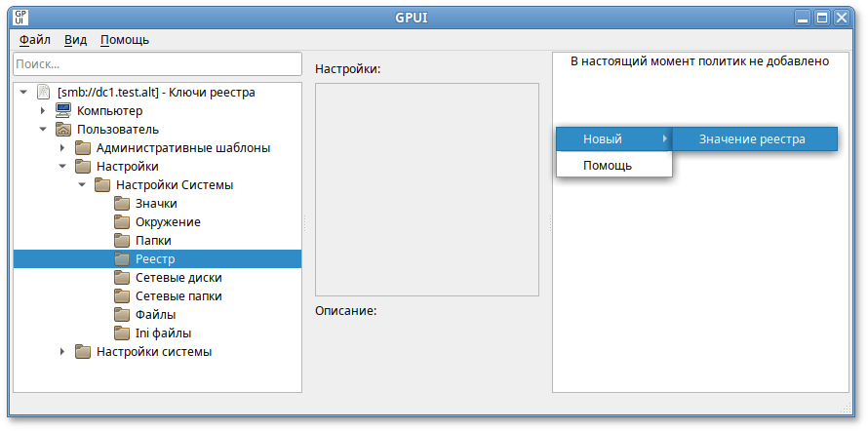
Task: Click folder icon beside Сетевые диски
Action: tap(121, 278)
